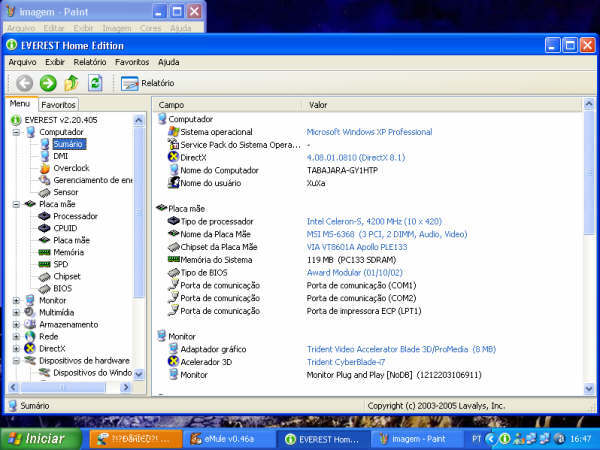
Task: Click the green Forward arrow icon
Action: coord(48,83)
